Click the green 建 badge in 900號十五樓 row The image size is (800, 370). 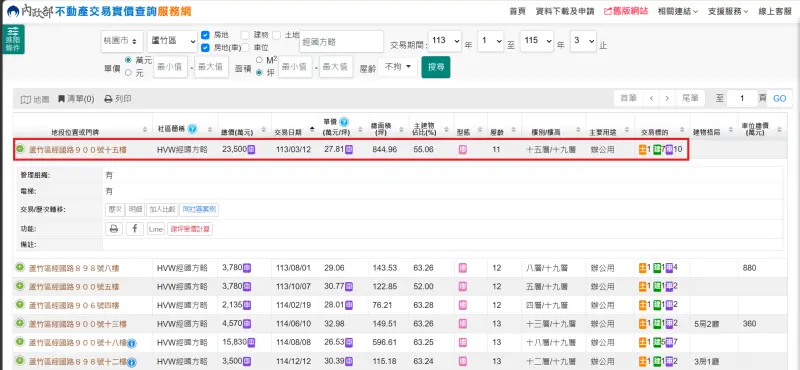(x=657, y=150)
